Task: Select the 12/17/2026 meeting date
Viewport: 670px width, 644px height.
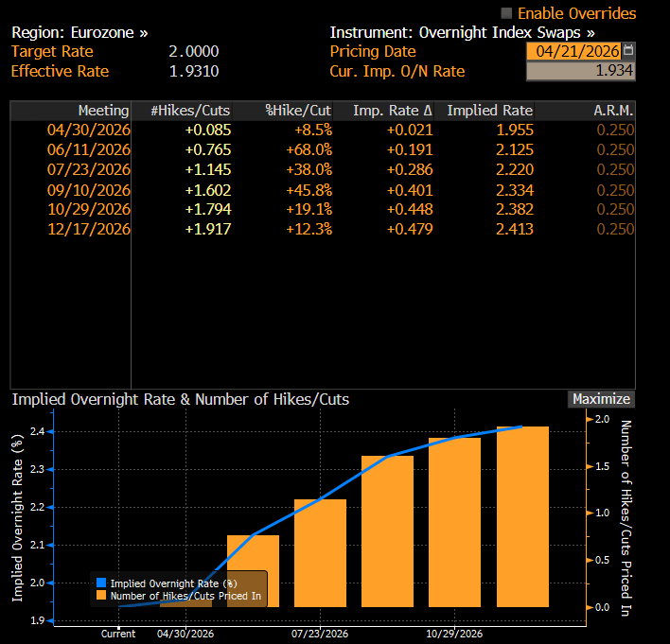Action: pos(88,229)
